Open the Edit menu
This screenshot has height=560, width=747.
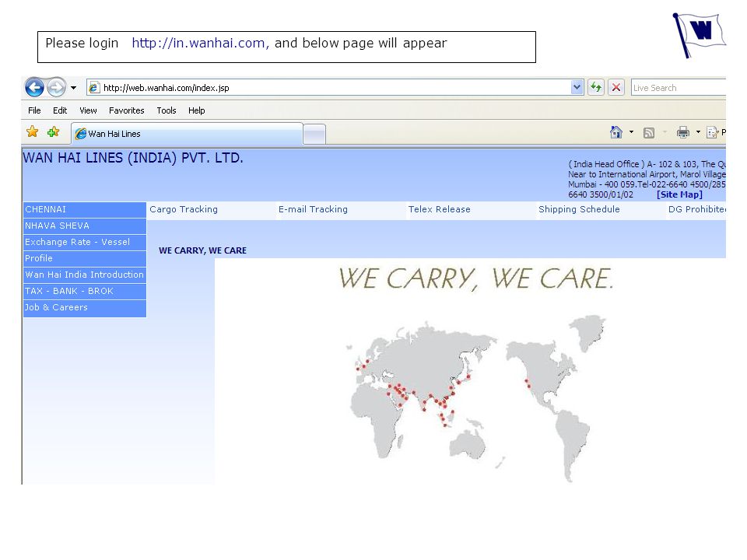point(60,110)
